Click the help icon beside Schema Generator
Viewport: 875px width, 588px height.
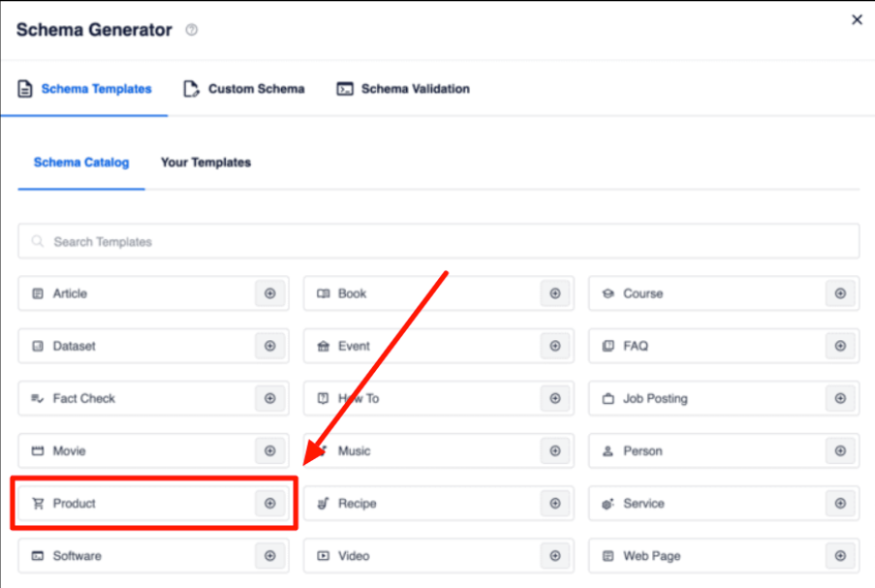pos(192,30)
